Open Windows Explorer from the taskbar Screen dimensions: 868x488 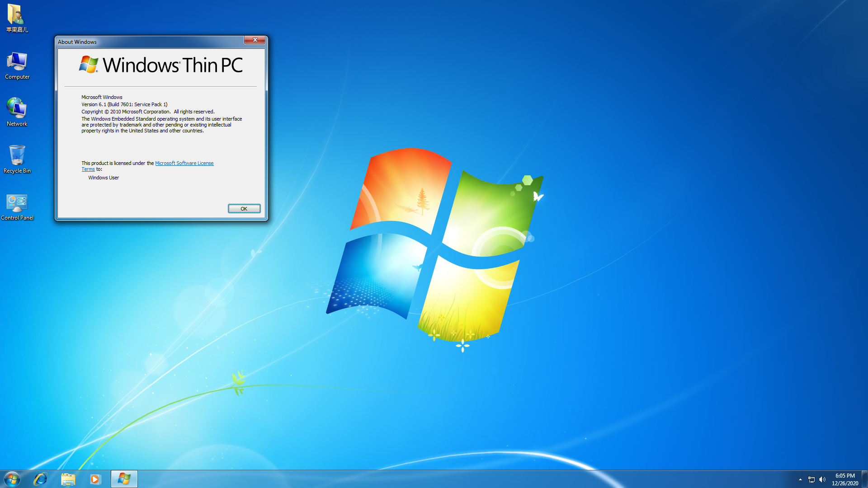(68, 479)
